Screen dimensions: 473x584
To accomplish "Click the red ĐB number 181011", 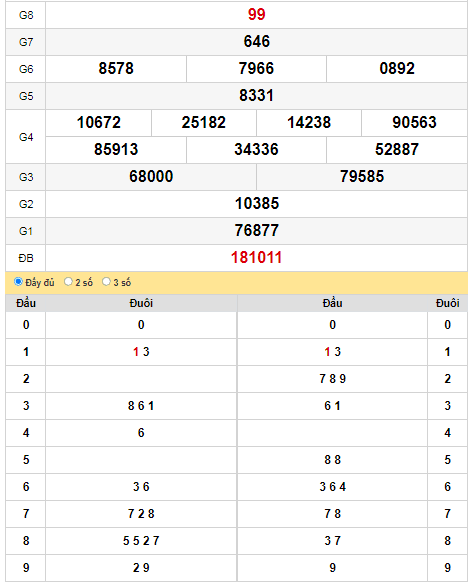I will 256,258.
